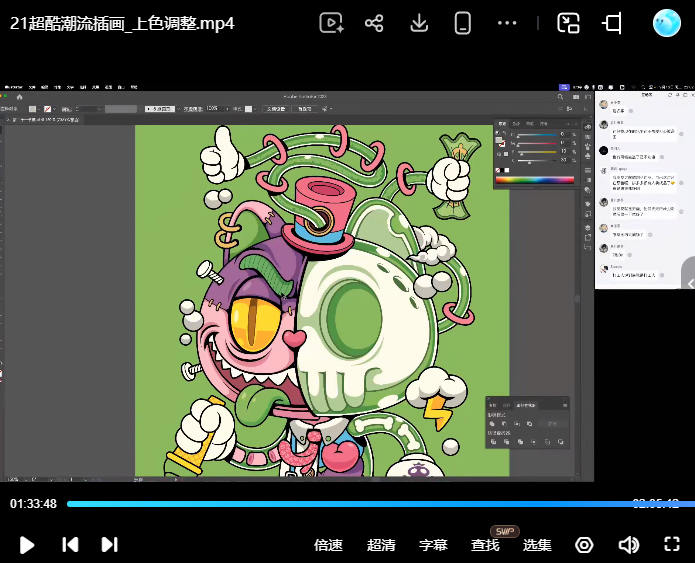
Task: Open the share options icon
Action: coord(374,23)
